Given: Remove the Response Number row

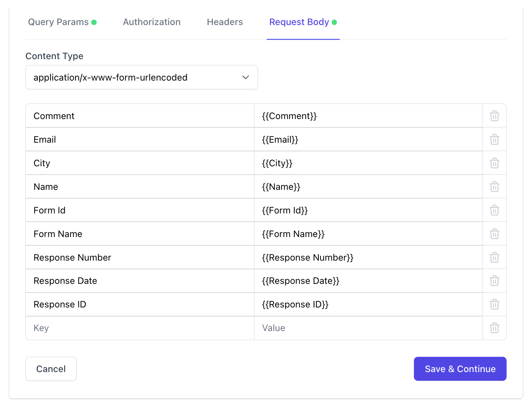Looking at the screenshot, I should click(494, 257).
